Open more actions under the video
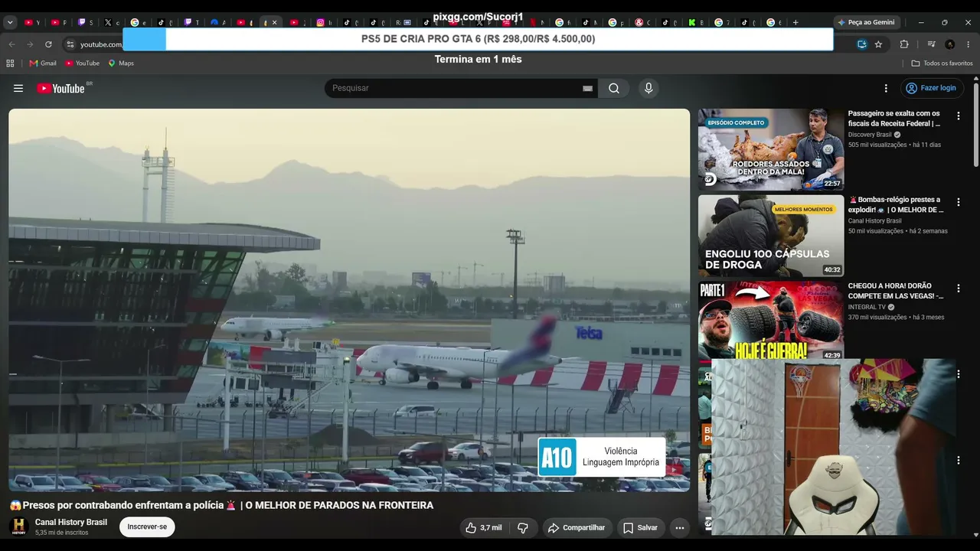This screenshot has height=551, width=980. point(679,527)
